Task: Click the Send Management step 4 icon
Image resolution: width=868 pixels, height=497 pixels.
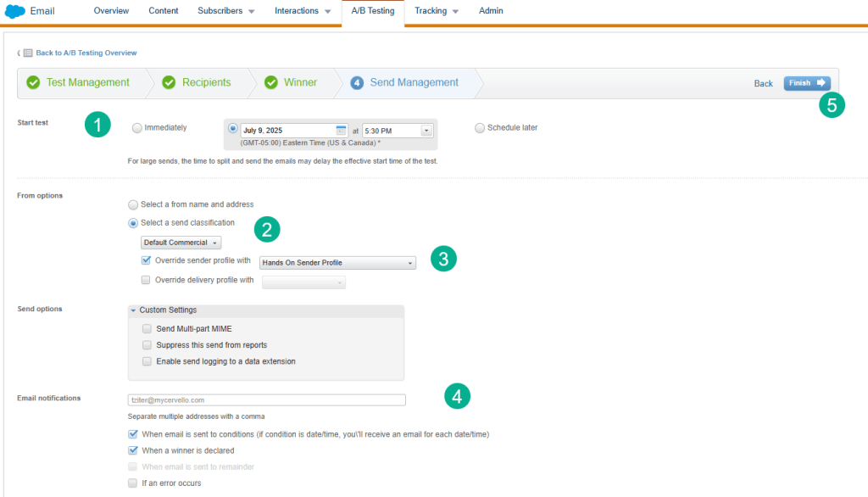Action: tap(357, 83)
